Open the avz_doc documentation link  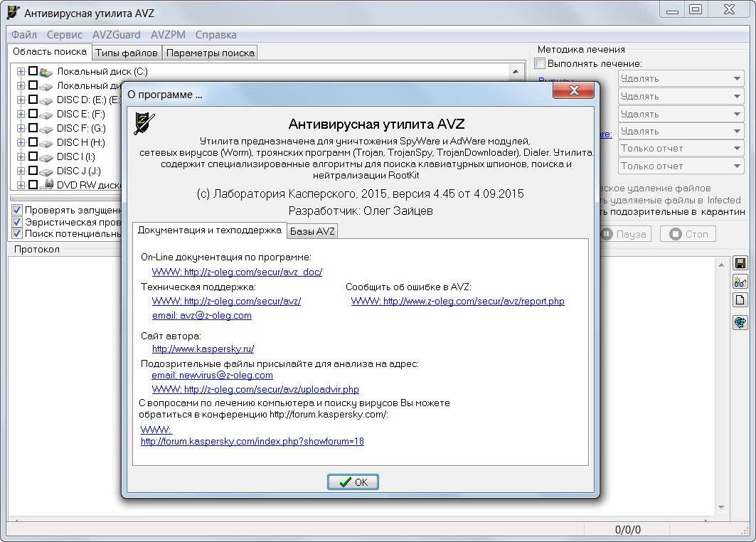[x=237, y=272]
